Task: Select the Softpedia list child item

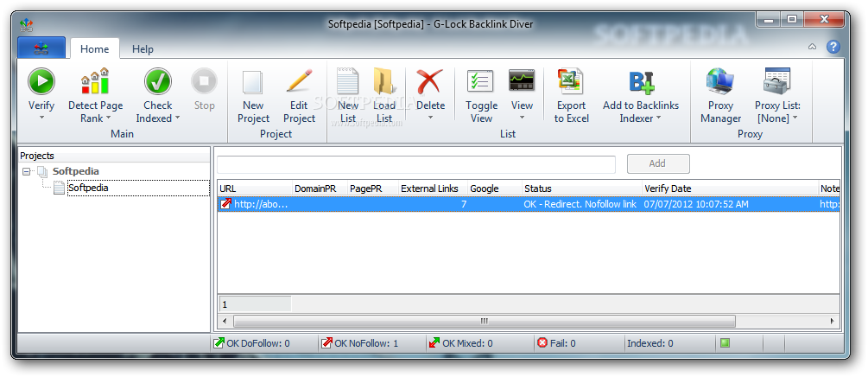Action: (x=88, y=188)
